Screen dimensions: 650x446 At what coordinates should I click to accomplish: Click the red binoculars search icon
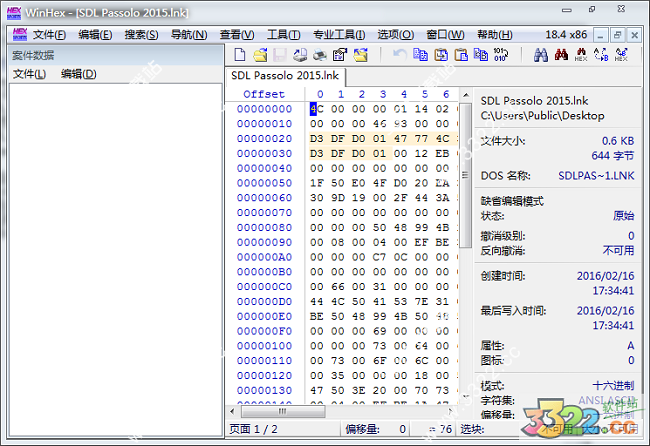click(561, 55)
